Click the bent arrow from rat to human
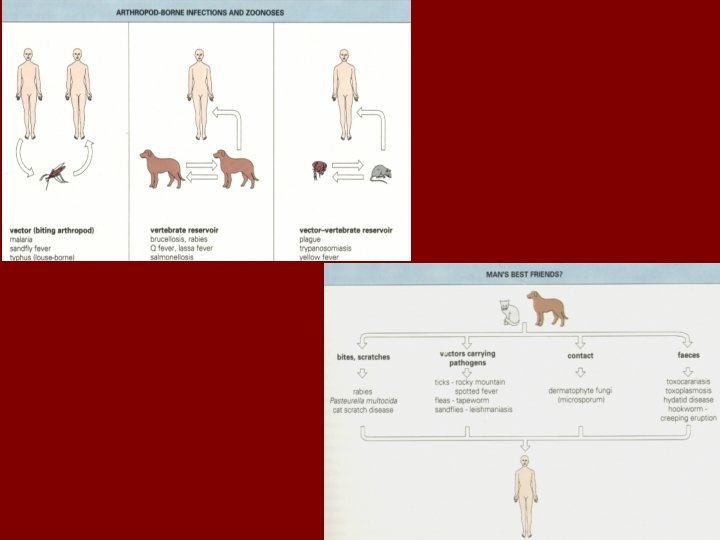 point(371,128)
